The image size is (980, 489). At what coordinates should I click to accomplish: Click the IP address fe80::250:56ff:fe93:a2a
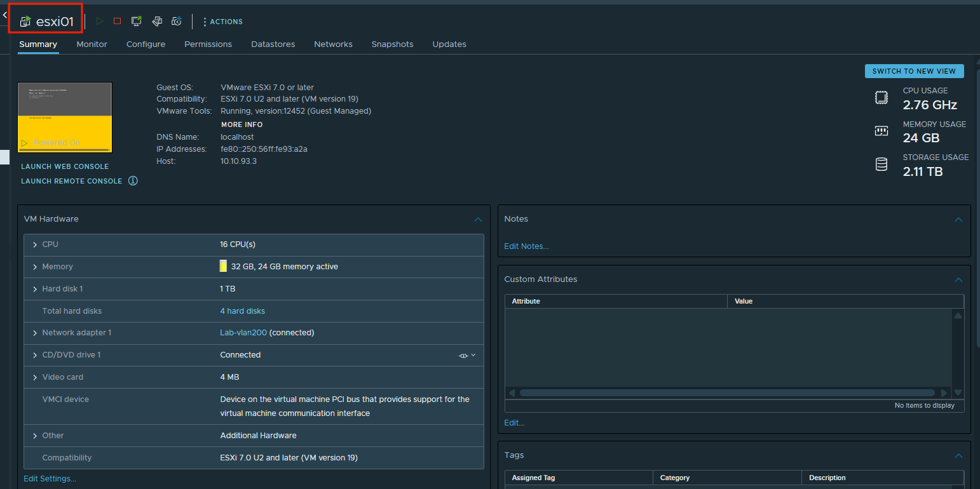[264, 149]
